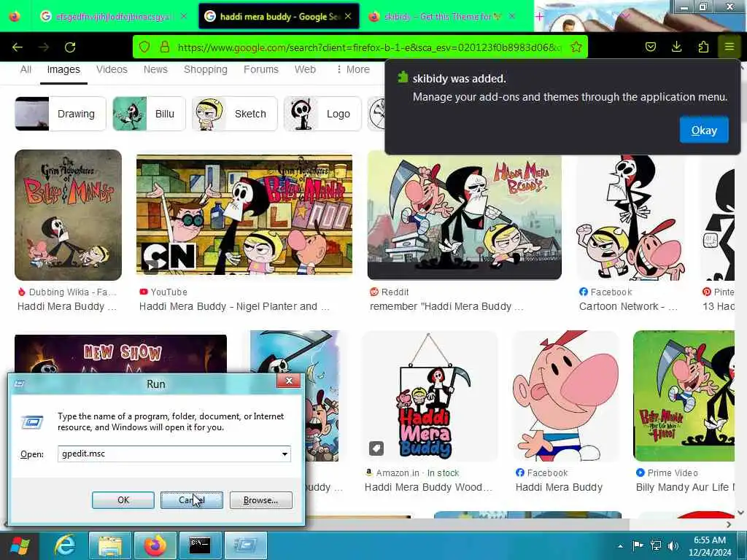Expand the More search options

[353, 69]
